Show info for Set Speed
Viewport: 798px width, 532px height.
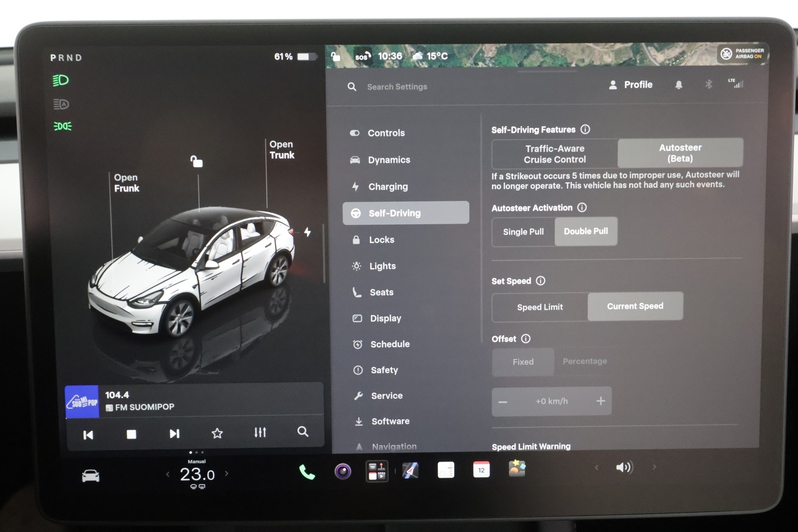coord(540,281)
